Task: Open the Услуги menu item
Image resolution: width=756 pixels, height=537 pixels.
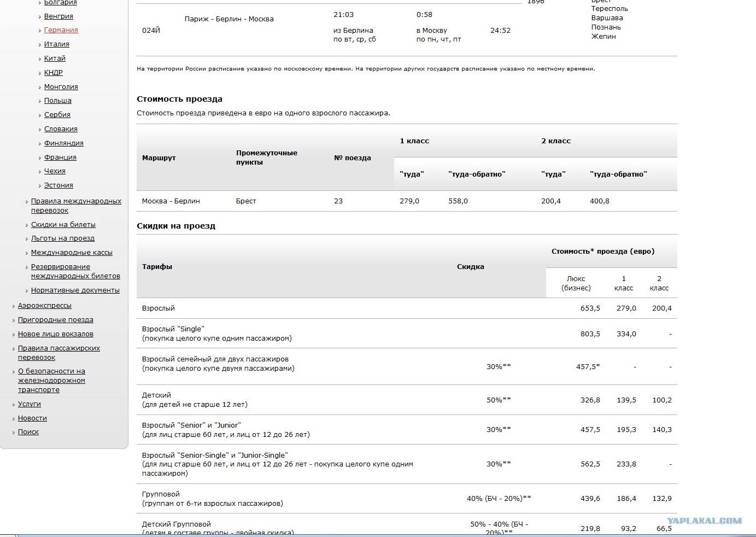Action: pyautogui.click(x=30, y=404)
